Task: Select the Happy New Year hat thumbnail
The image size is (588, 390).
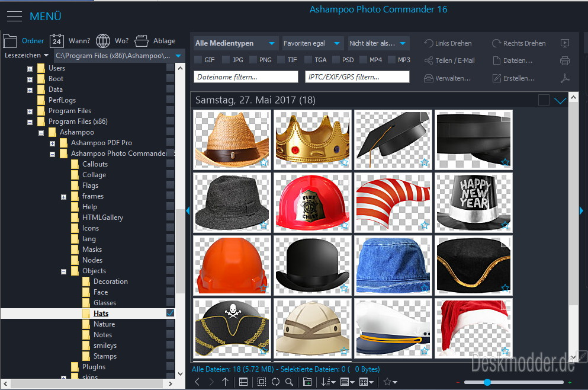Action: point(473,203)
